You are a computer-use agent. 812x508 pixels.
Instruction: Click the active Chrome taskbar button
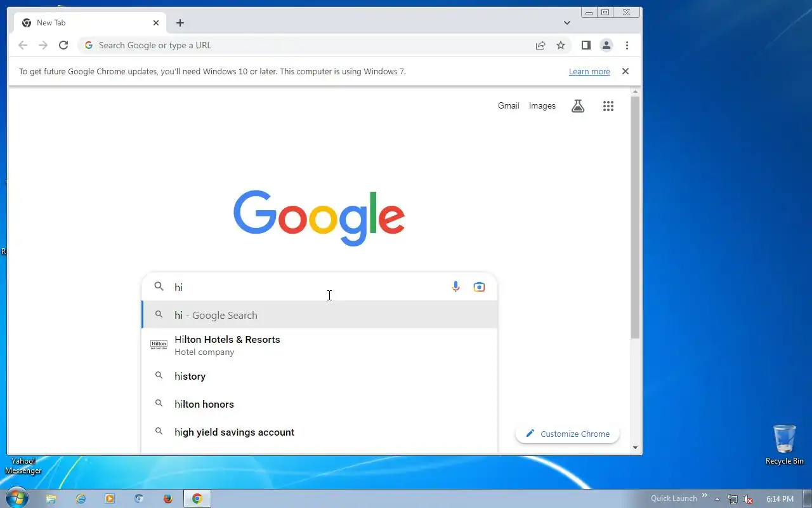tap(197, 498)
